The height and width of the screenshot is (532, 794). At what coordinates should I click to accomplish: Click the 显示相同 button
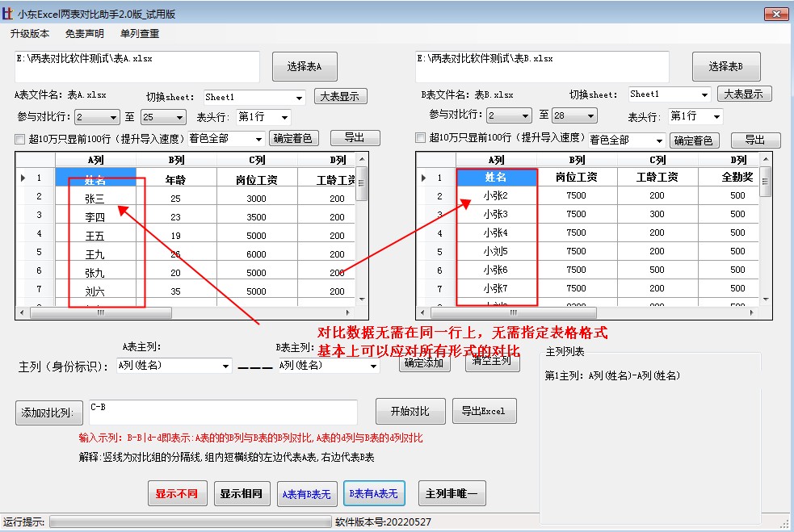[x=242, y=493]
